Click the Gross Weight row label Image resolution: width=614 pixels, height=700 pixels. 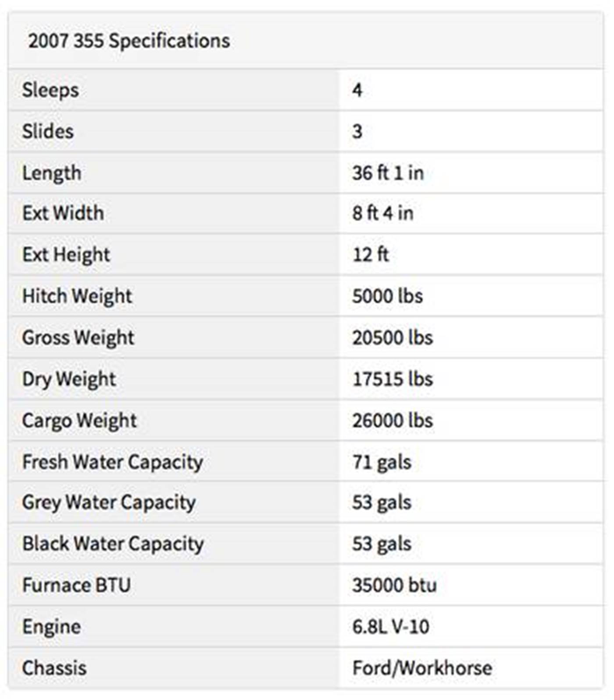point(78,337)
